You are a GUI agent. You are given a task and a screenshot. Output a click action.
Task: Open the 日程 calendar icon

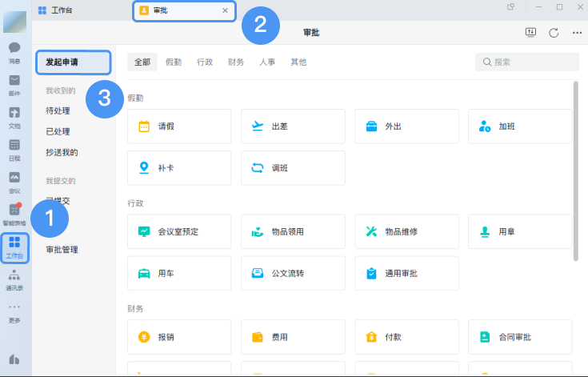click(14, 148)
